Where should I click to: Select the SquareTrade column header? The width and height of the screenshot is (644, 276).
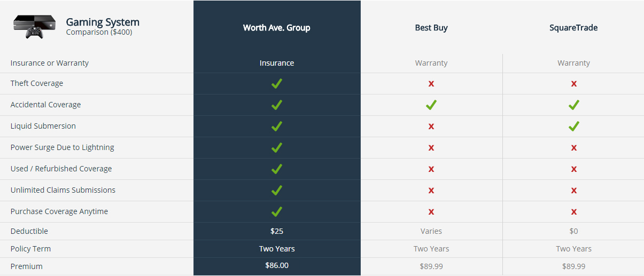pyautogui.click(x=573, y=28)
